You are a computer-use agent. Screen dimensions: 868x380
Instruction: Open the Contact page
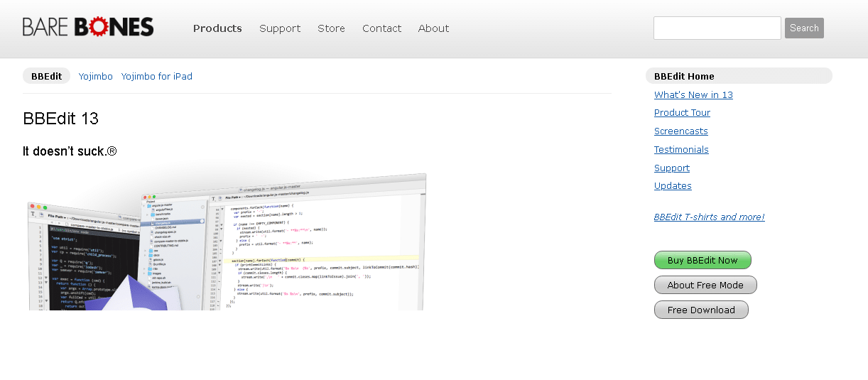click(381, 28)
